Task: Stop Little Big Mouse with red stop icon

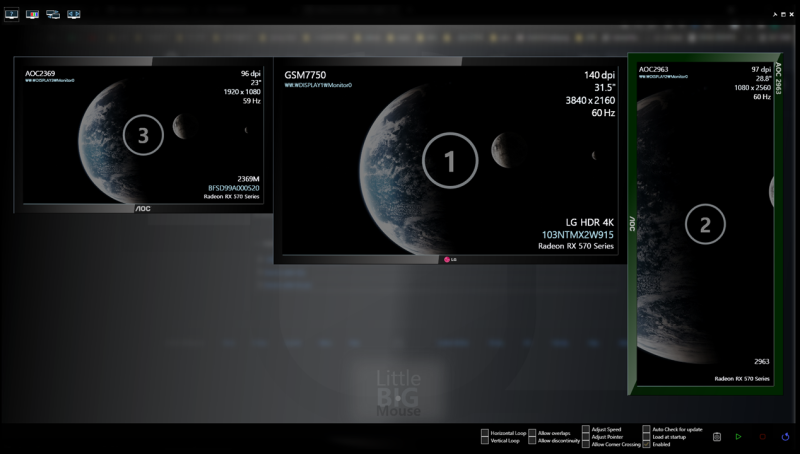Action: click(762, 437)
